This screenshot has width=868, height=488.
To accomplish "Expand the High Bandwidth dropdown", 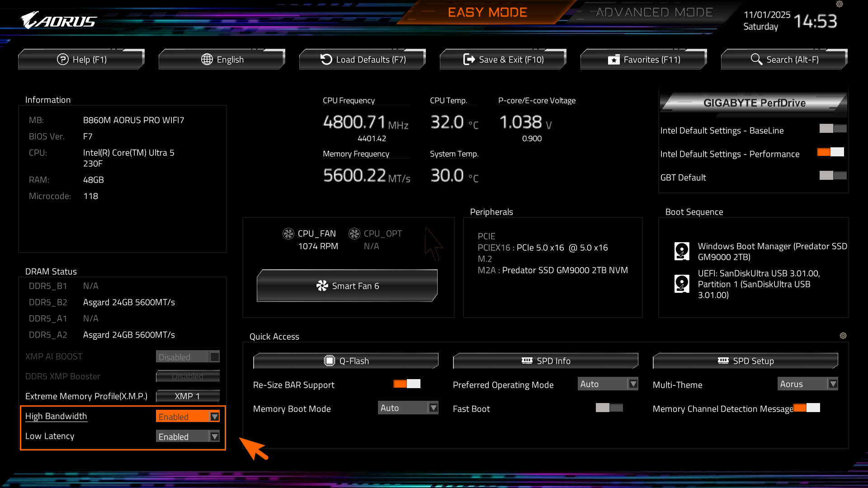I will click(x=188, y=417).
